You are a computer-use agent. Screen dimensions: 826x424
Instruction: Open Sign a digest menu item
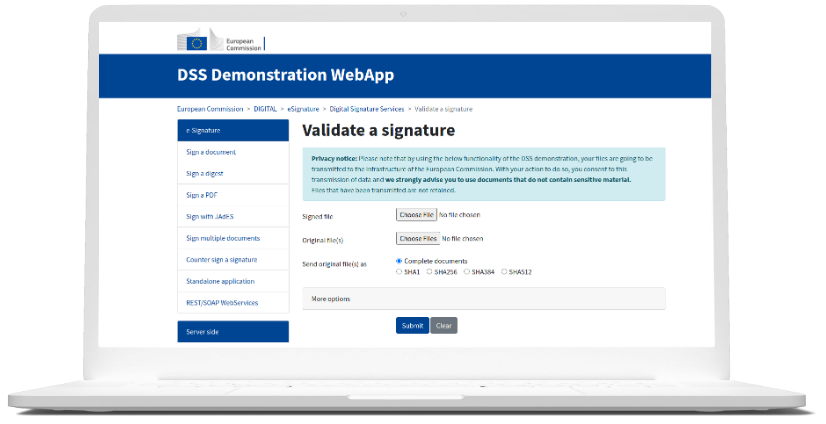pos(233,173)
